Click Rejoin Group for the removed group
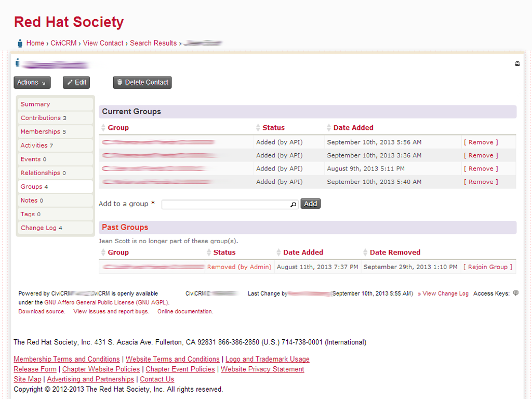The width and height of the screenshot is (532, 399). pyautogui.click(x=487, y=266)
